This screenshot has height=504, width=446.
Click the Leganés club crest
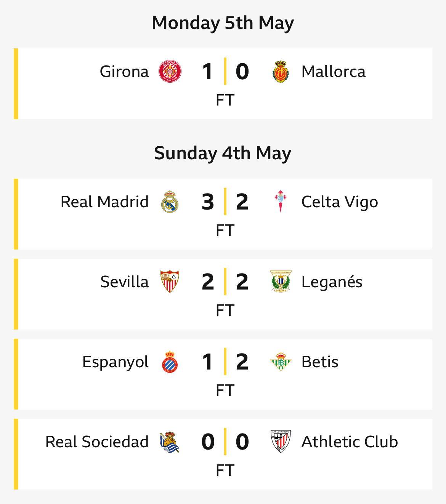coord(281,282)
